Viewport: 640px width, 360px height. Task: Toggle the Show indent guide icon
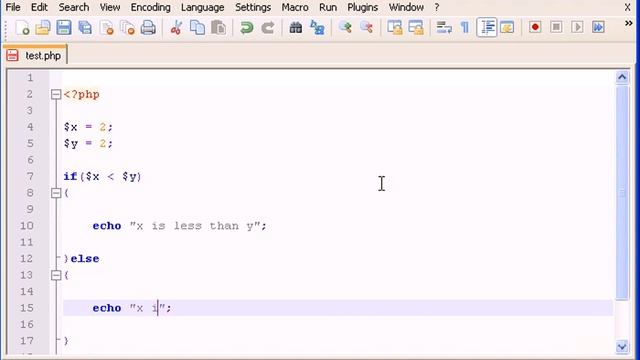pyautogui.click(x=487, y=28)
